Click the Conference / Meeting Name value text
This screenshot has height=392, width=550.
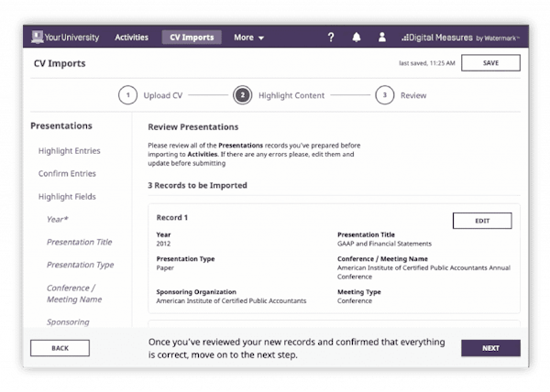click(423, 272)
